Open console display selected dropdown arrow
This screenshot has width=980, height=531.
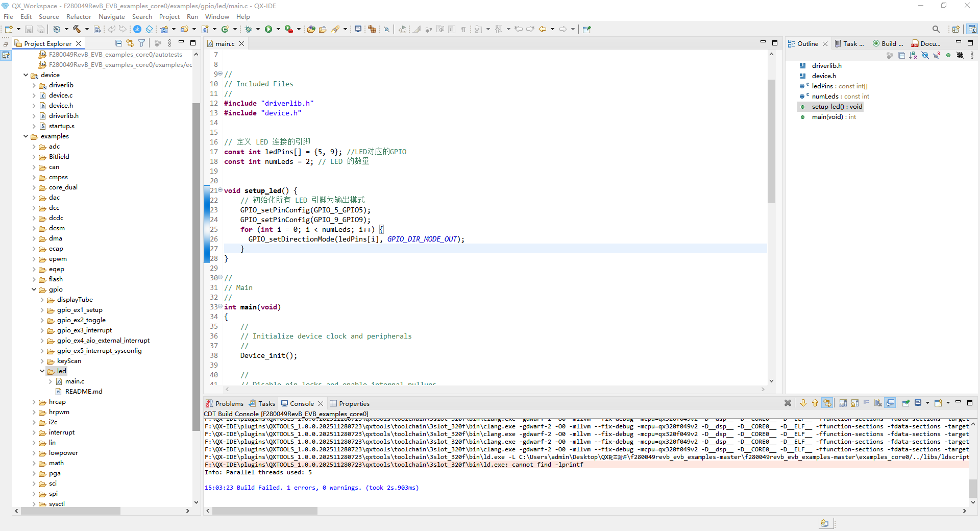click(x=927, y=403)
